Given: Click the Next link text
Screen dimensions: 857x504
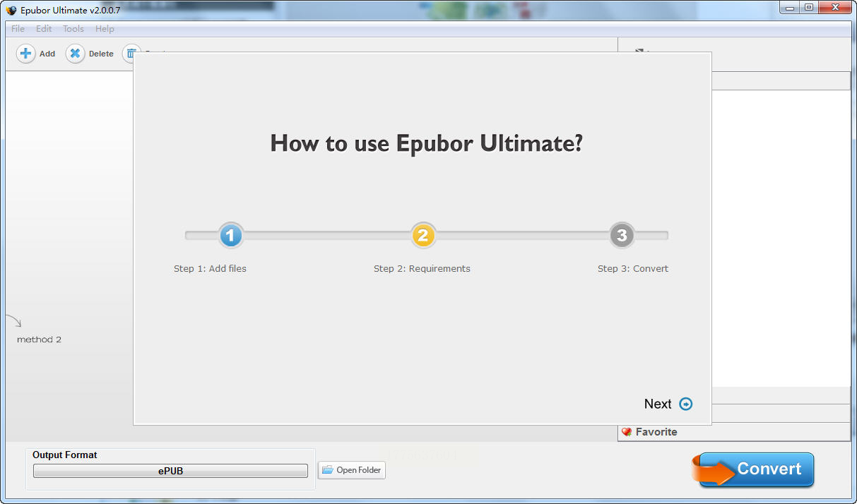Looking at the screenshot, I should coord(658,404).
